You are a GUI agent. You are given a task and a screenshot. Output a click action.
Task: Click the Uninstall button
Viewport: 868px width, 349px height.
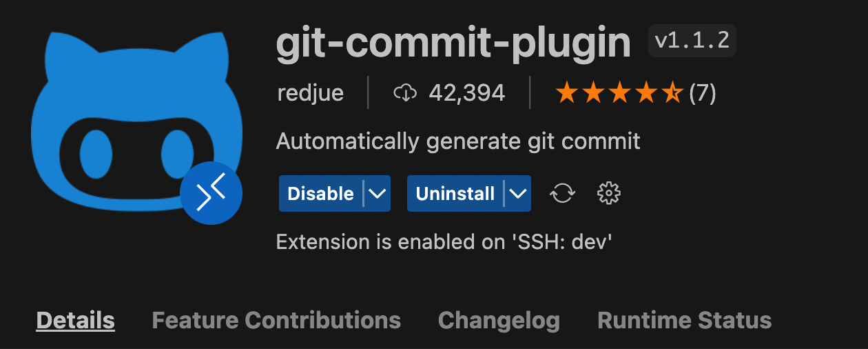pyautogui.click(x=455, y=194)
